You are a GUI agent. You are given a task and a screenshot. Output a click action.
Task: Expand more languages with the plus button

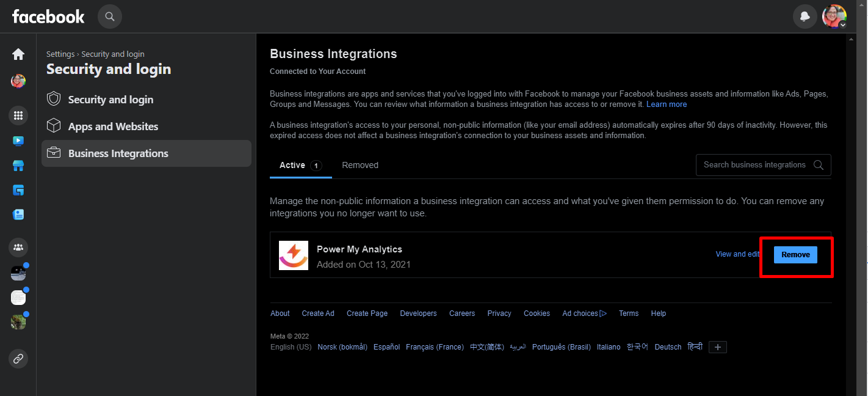point(718,347)
